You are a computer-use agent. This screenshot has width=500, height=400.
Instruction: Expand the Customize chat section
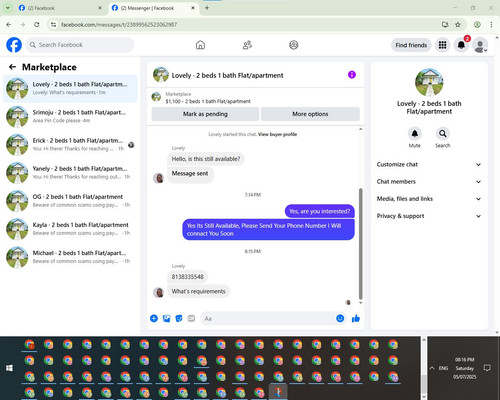coord(429,164)
